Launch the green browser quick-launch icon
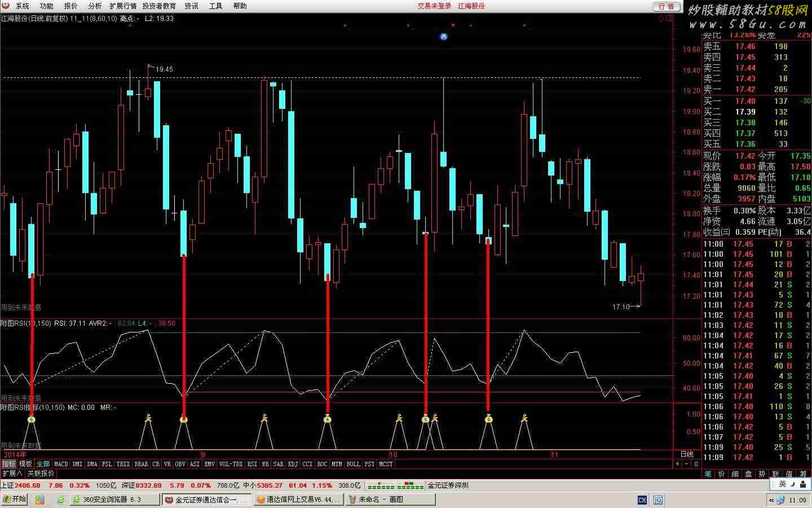 [61, 500]
